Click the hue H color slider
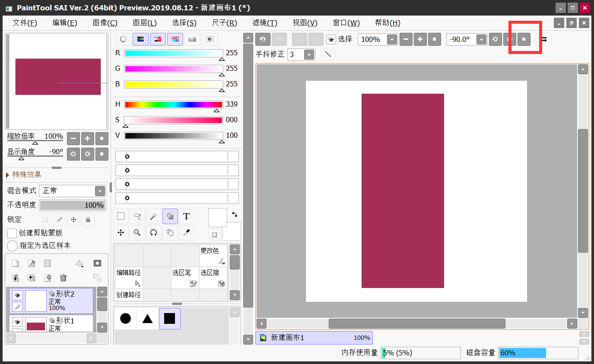 coord(174,104)
